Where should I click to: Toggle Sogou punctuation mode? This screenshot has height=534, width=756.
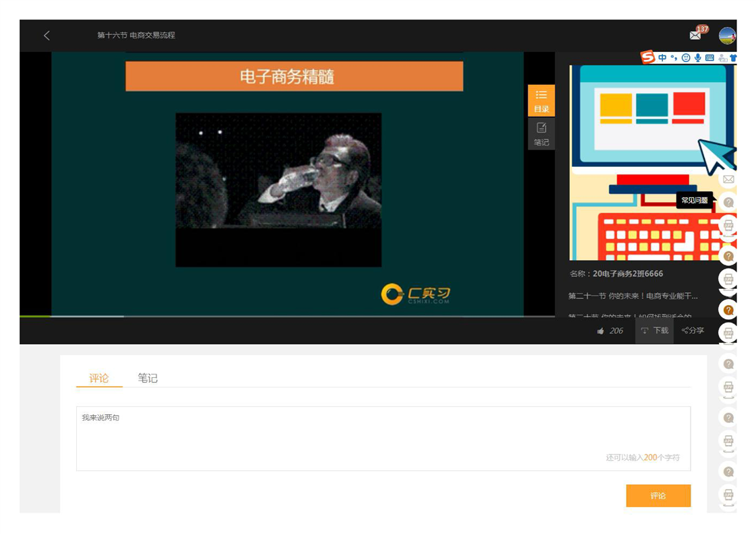pos(674,58)
